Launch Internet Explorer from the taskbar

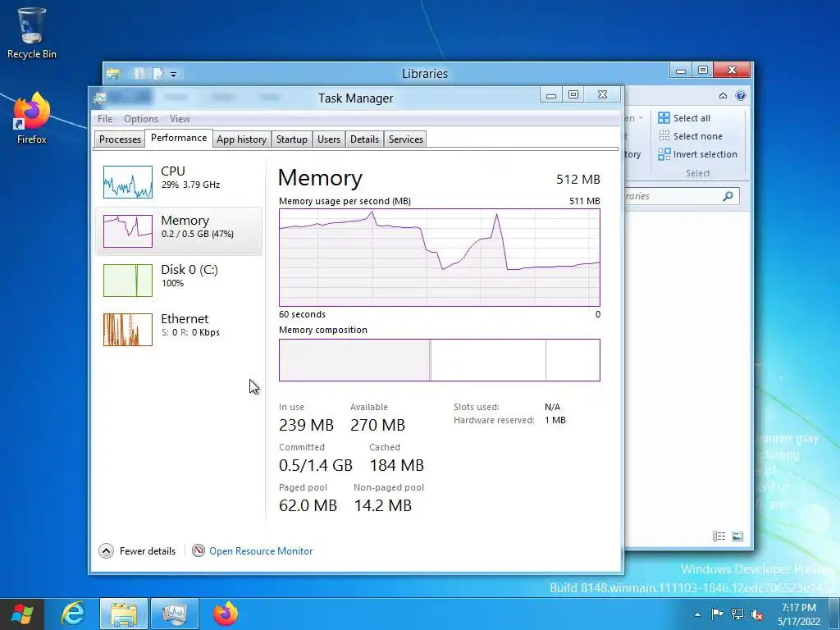(x=73, y=614)
